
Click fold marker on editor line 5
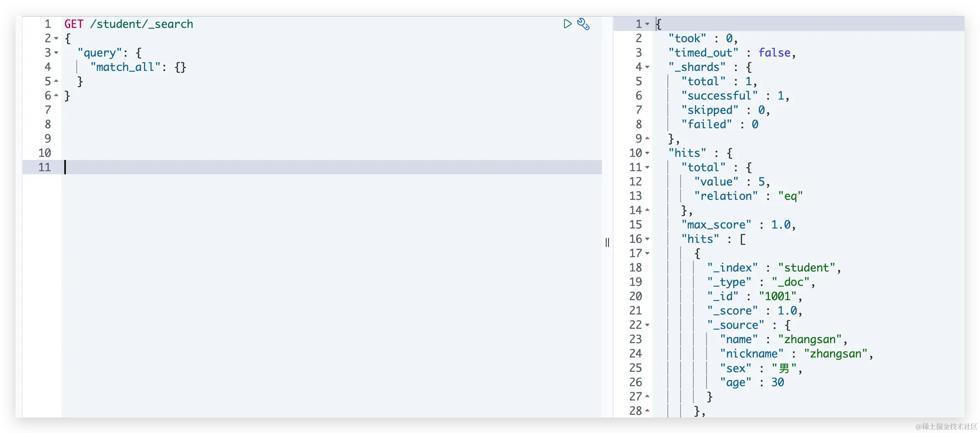57,81
